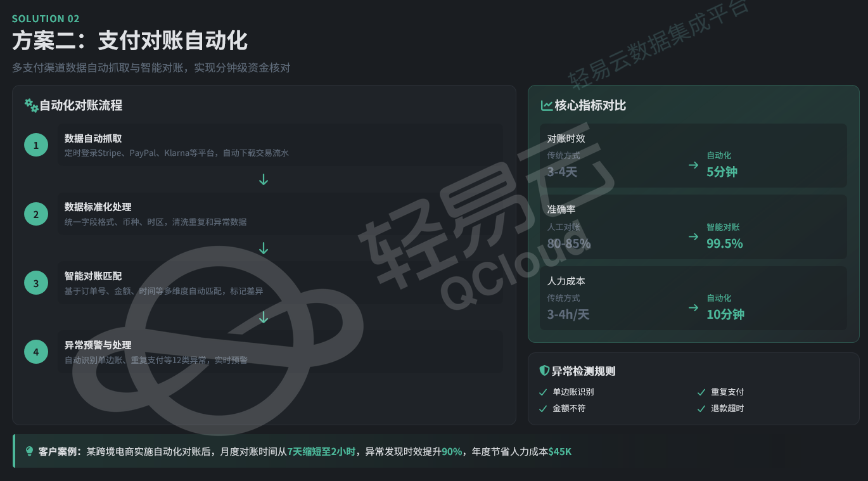The height and width of the screenshot is (481, 868).
Task: Click the gears icon beside 自动化对账流程
Action: click(x=31, y=105)
